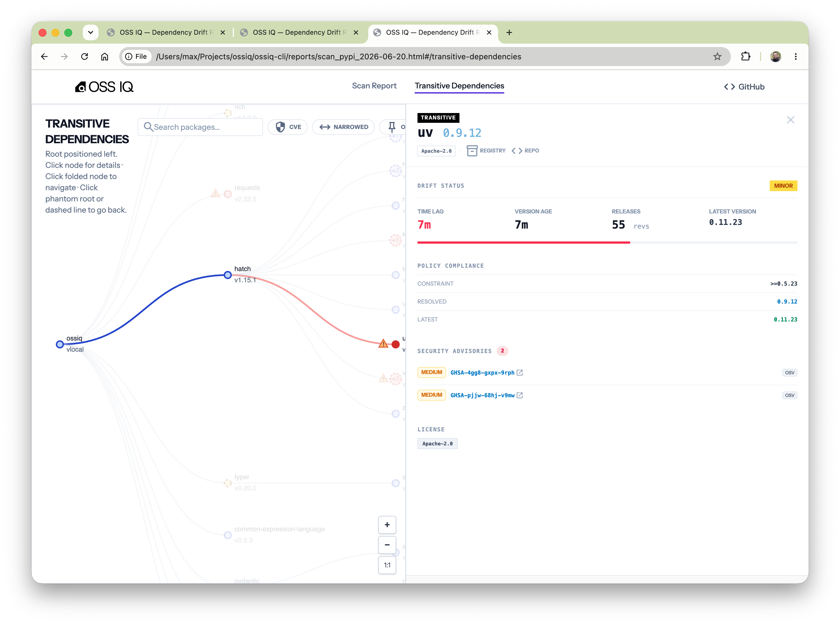The height and width of the screenshot is (625, 840).
Task: Select the common-expression-language v0.5.3 node
Action: pyautogui.click(x=227, y=535)
